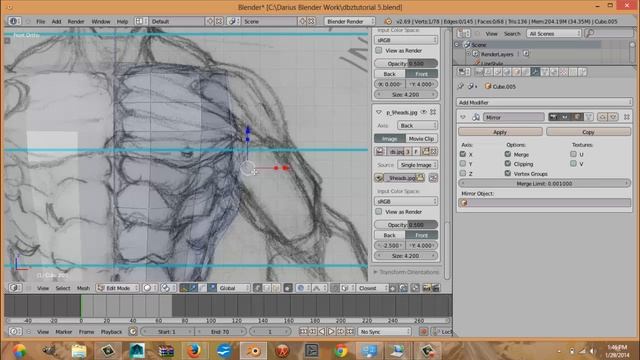Open the Window menu
640x360 pixels.
click(x=101, y=21)
